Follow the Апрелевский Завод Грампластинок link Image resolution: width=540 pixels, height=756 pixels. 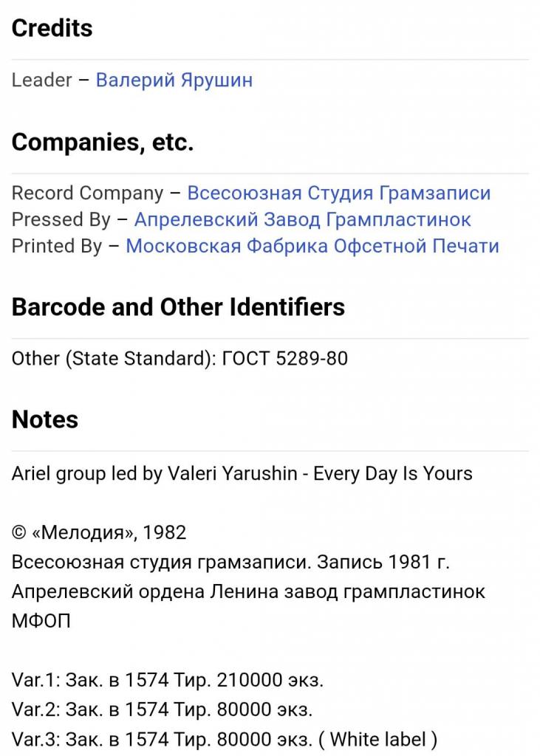coord(302,219)
